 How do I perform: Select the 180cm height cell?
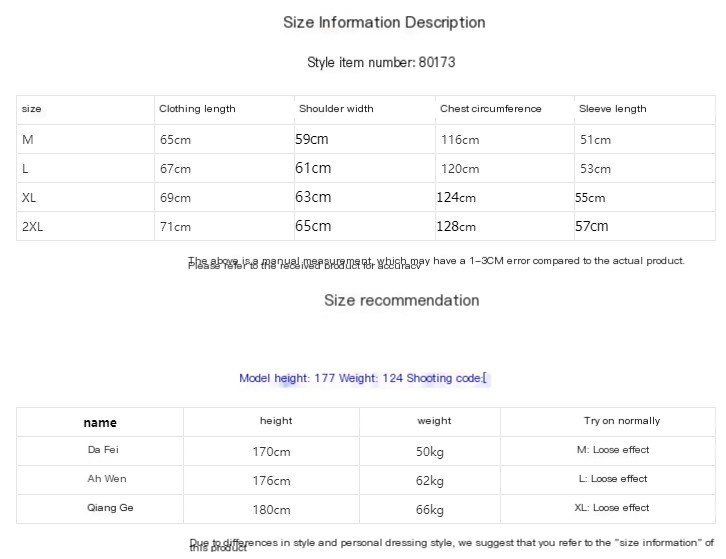[x=271, y=510]
